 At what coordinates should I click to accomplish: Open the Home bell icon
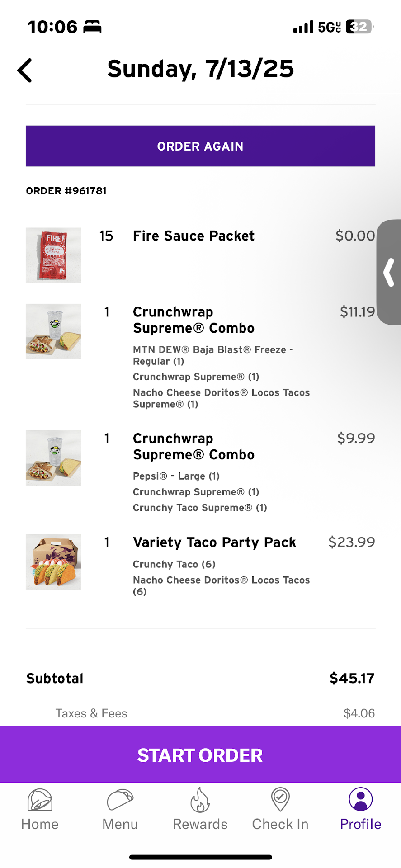pyautogui.click(x=40, y=800)
